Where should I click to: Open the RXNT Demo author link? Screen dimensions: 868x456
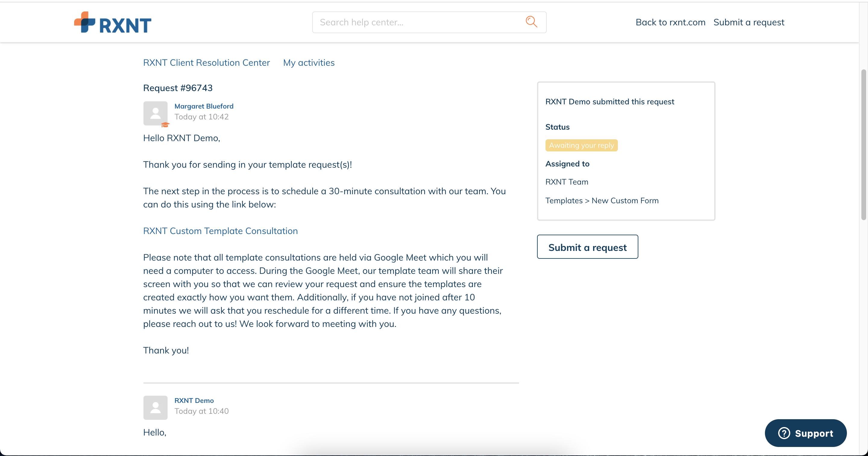[194, 401]
